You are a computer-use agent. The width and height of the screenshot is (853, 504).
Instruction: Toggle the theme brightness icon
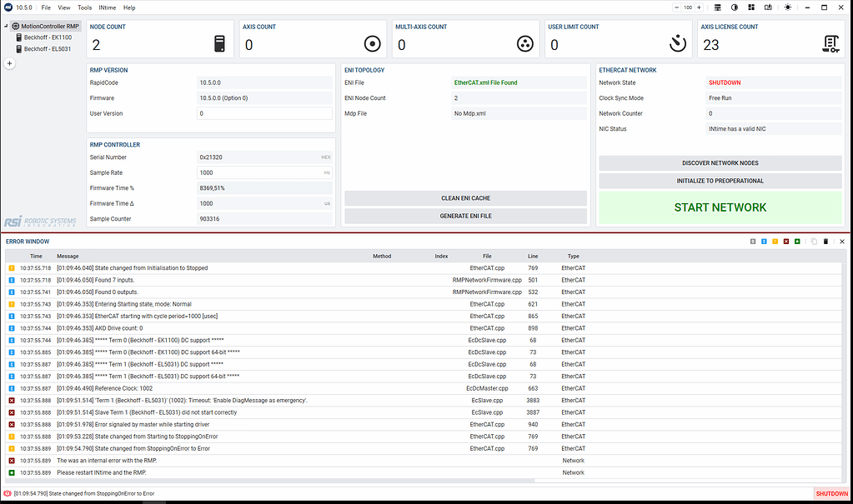(788, 7)
